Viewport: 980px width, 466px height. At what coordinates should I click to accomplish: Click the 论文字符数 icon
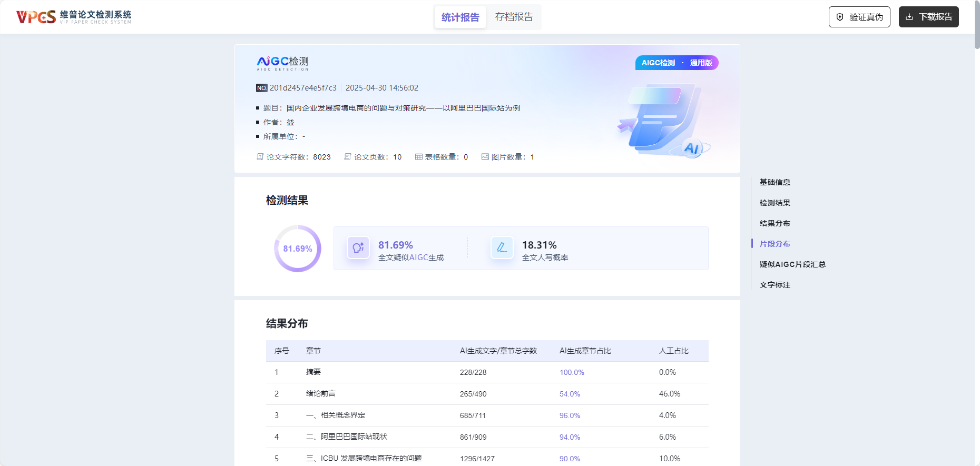(260, 157)
